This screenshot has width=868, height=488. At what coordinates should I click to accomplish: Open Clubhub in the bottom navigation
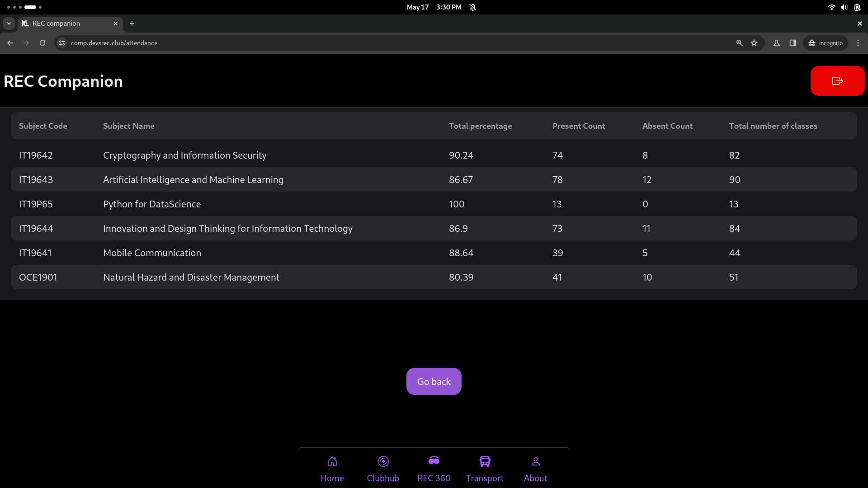383,469
